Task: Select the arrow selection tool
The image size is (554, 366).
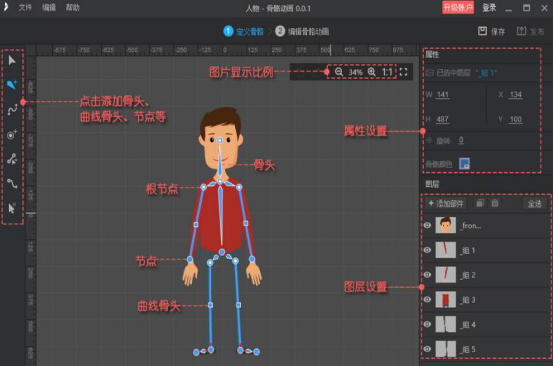Action: coord(12,60)
